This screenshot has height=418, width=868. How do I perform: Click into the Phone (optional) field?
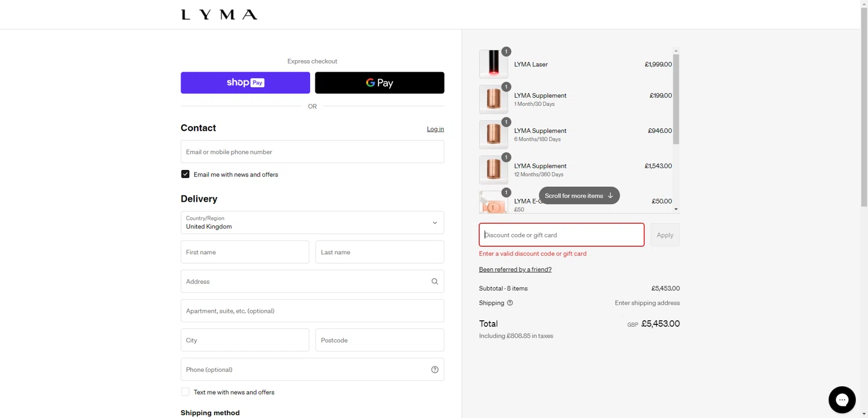pos(312,369)
